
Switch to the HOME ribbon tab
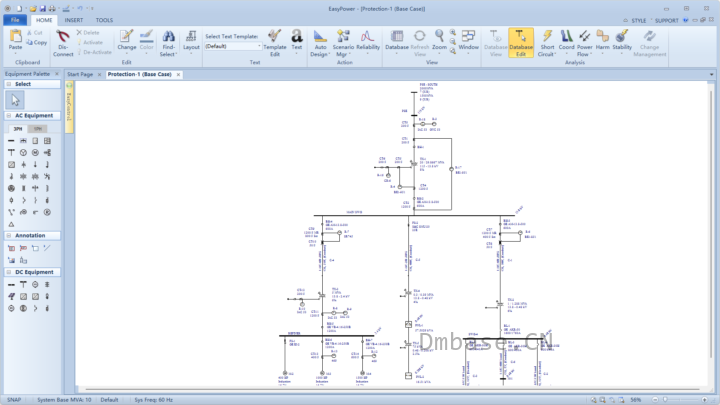(44, 20)
